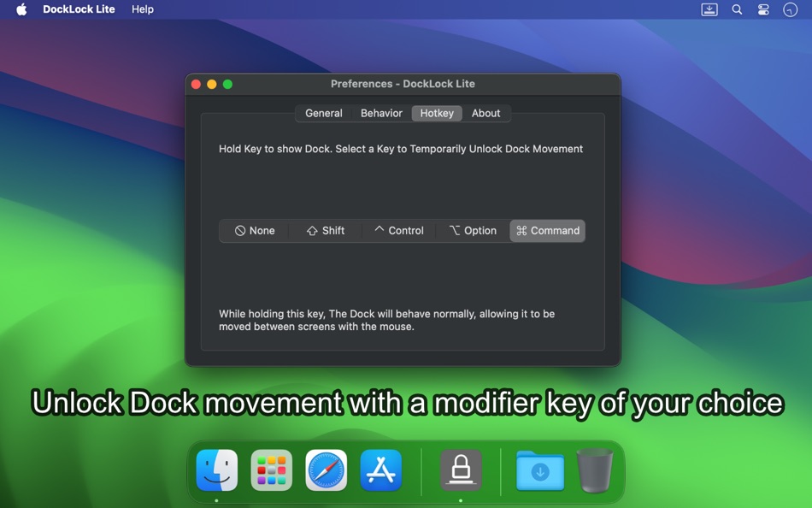The image size is (812, 508).
Task: Open Finder from the Dock
Action: tap(217, 470)
